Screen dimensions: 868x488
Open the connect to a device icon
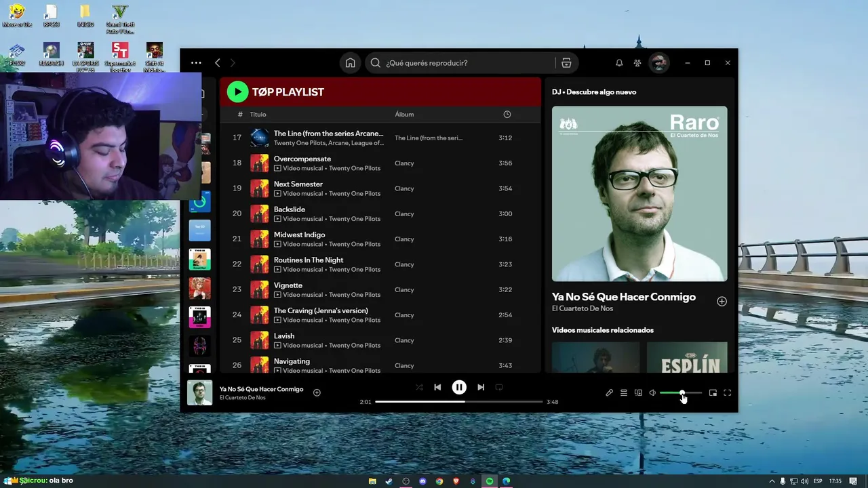638,392
